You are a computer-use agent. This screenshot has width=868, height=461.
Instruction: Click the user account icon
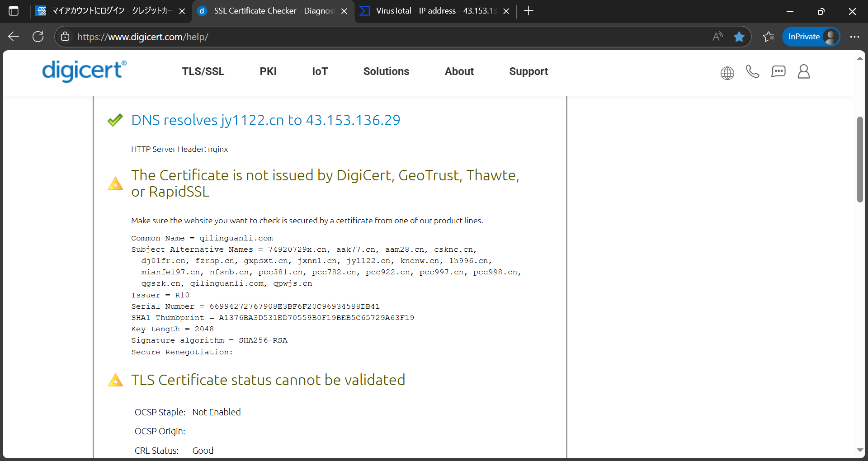[804, 71]
